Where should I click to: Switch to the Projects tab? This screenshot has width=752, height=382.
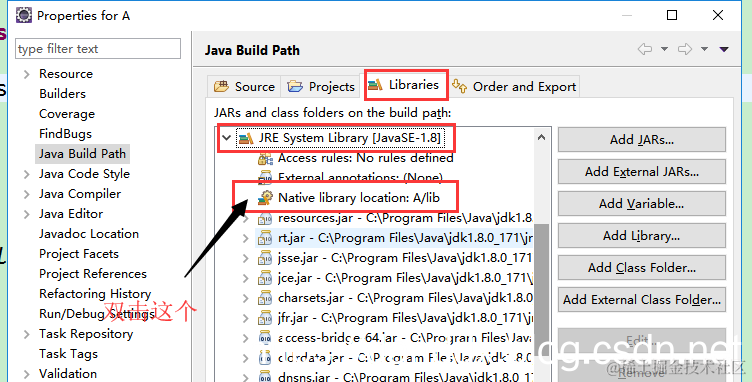click(320, 87)
